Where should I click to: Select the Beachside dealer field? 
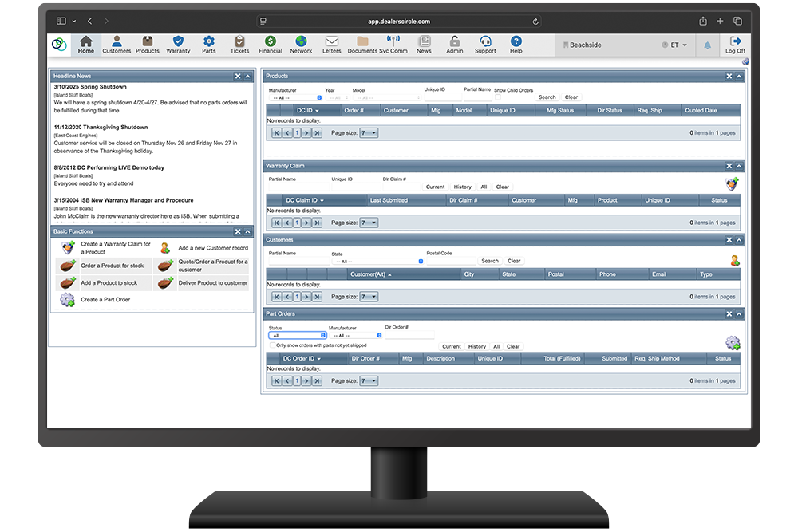[607, 45]
